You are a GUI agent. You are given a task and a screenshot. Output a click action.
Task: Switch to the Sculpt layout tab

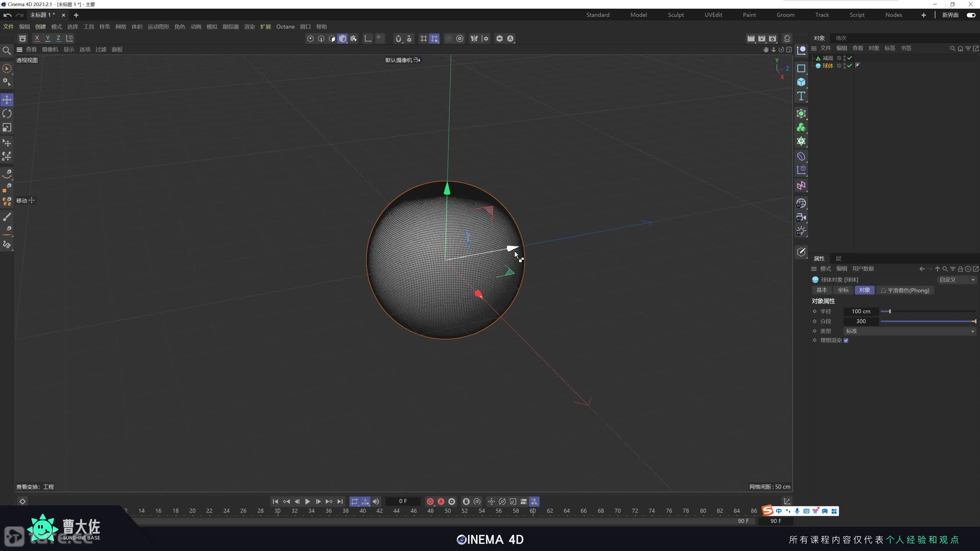pyautogui.click(x=675, y=15)
